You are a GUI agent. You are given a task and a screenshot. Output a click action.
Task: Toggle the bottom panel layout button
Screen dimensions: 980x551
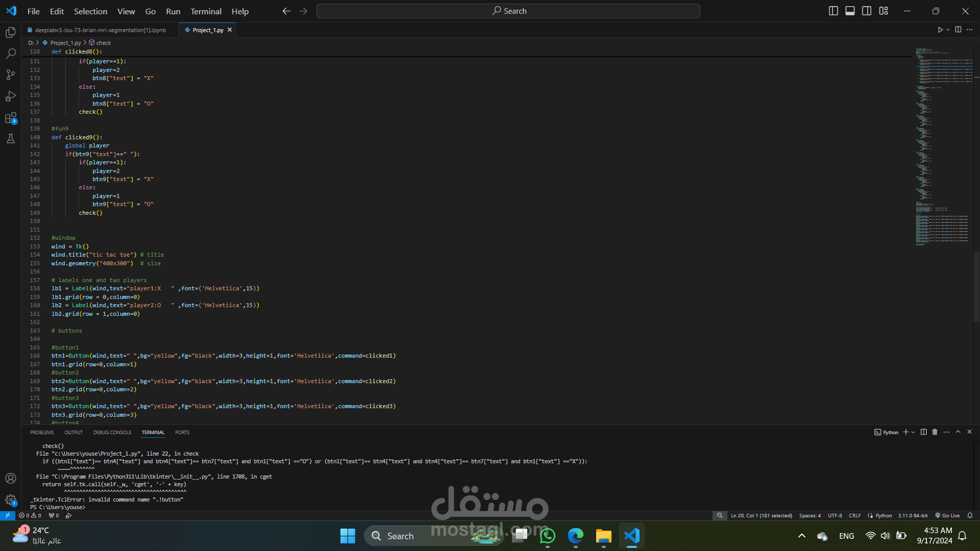pos(850,11)
